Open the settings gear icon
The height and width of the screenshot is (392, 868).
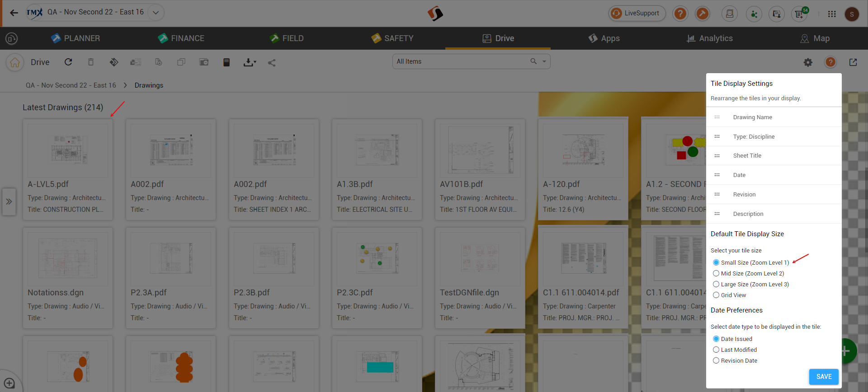[x=808, y=62]
